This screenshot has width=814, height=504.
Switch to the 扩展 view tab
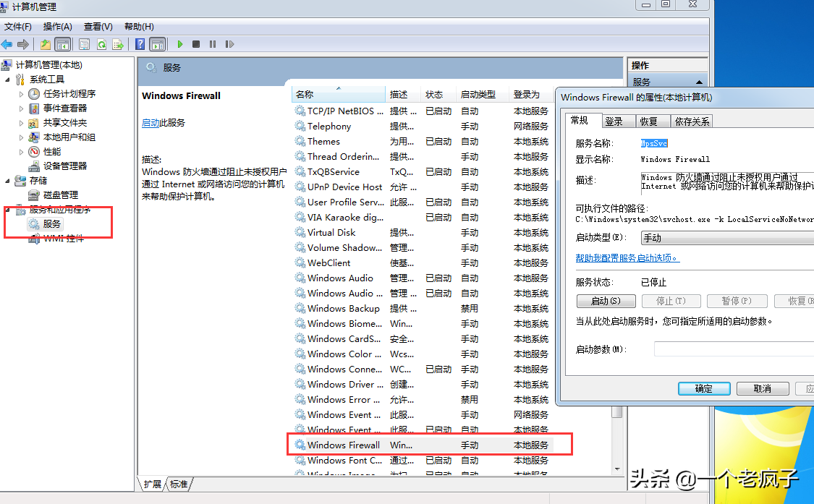pyautogui.click(x=153, y=484)
